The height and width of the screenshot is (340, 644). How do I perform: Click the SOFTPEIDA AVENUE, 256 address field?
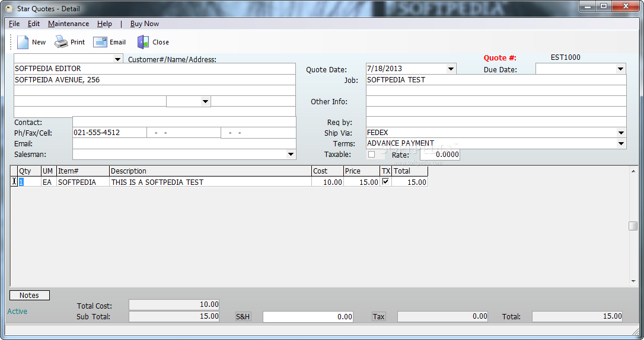click(x=155, y=79)
